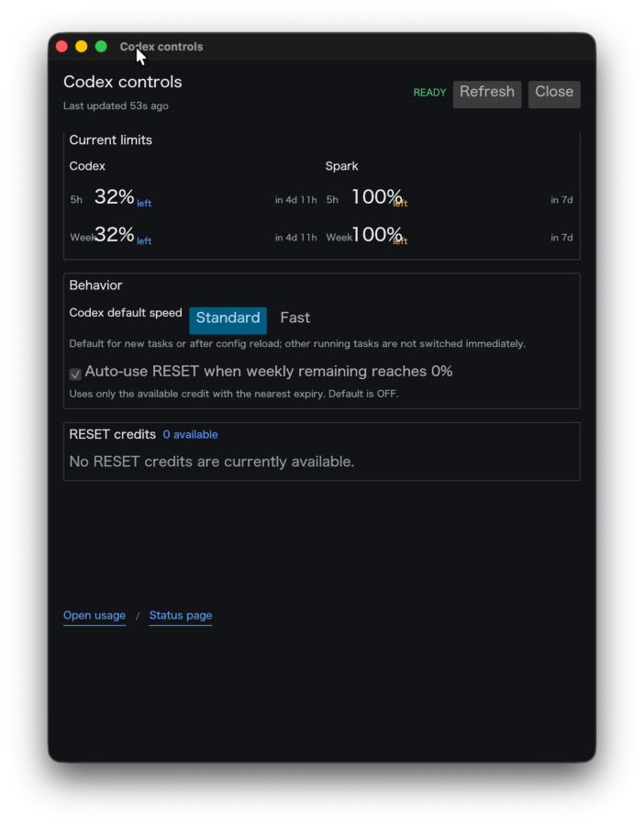Click the Spark 5h '100%' value
This screenshot has height=826, width=644.
377,197
